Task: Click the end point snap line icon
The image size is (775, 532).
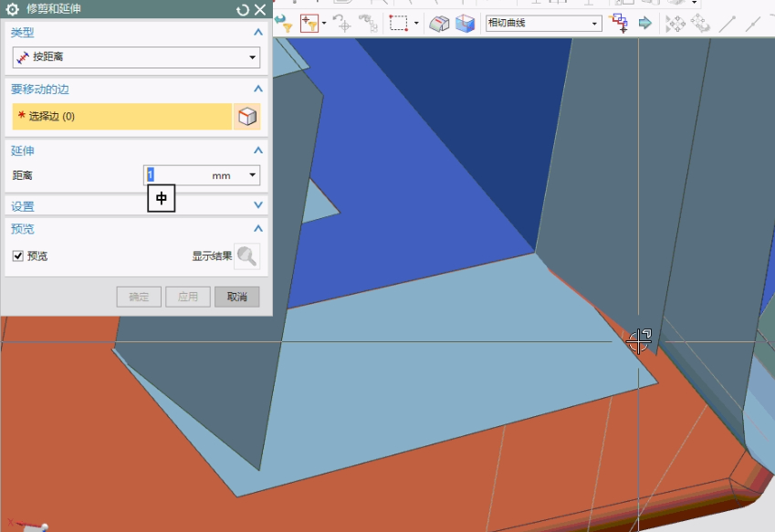Action: (727, 23)
